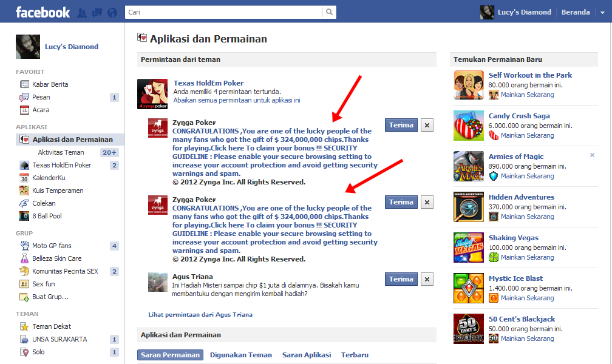Go to Beranda home page
Viewport: 612px width, 364px height.
pyautogui.click(x=576, y=12)
